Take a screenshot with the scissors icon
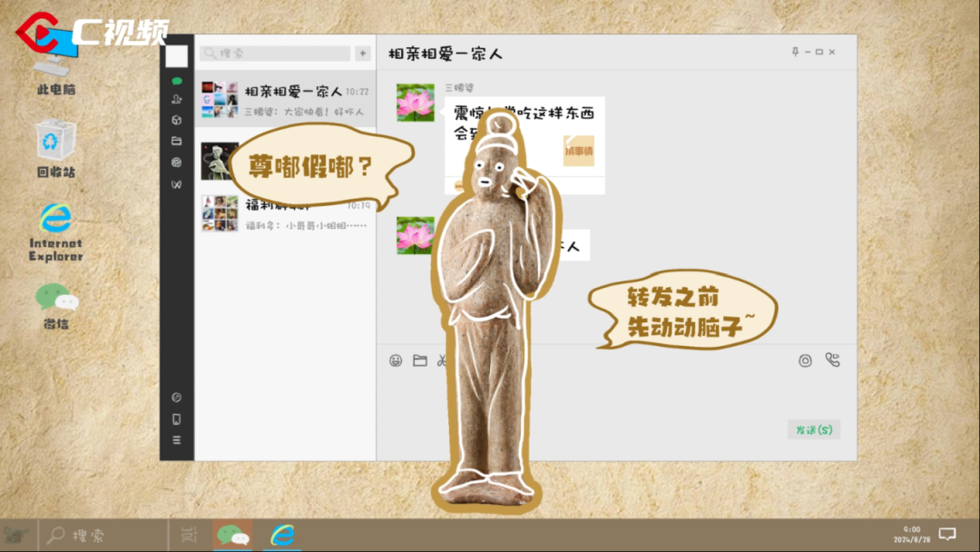The image size is (980, 552). coord(441,360)
